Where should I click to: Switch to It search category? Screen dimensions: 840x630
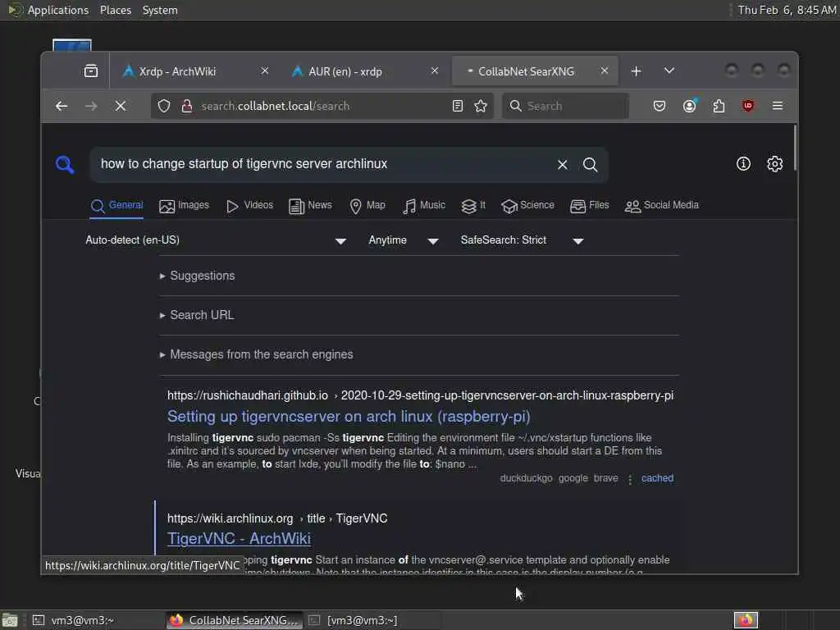pos(473,205)
